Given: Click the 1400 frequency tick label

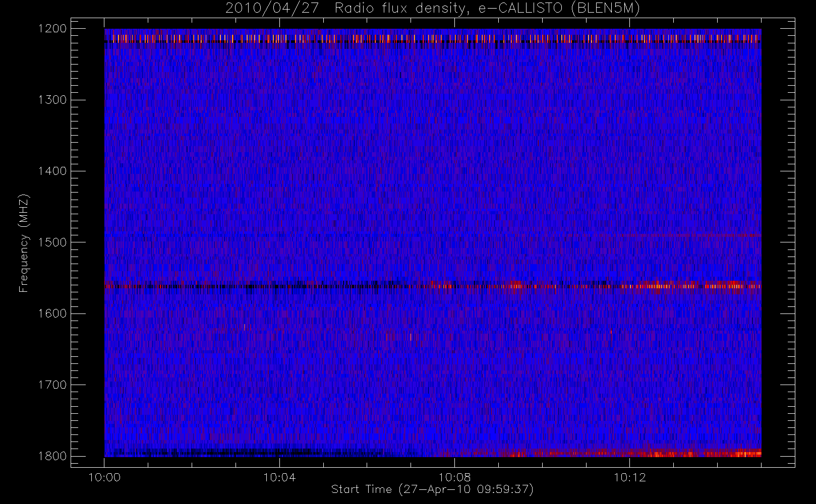Looking at the screenshot, I should click(x=52, y=171).
